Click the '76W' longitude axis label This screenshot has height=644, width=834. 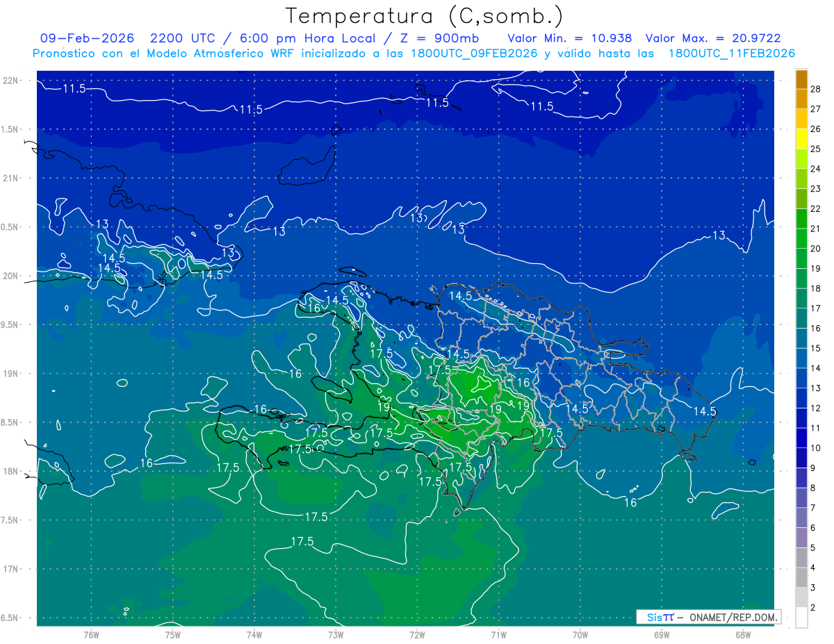tap(91, 634)
